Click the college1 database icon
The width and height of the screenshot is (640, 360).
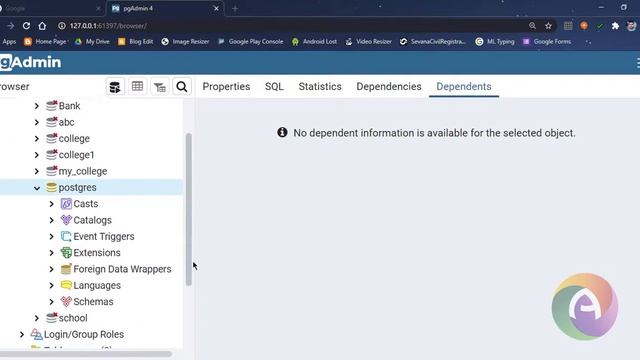[51, 155]
